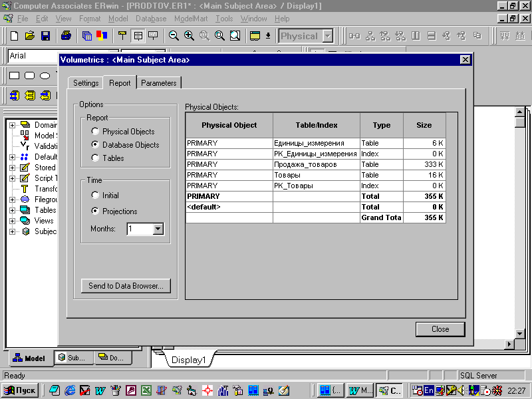Click the Send to Data Browser button
532x399 pixels.
[x=126, y=286]
